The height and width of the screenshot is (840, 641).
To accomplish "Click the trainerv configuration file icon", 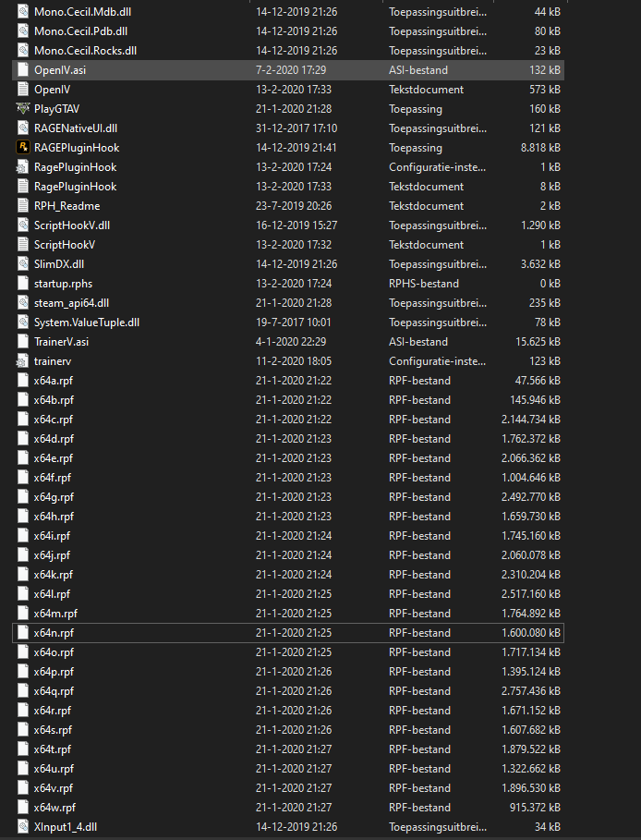I will [x=22, y=361].
